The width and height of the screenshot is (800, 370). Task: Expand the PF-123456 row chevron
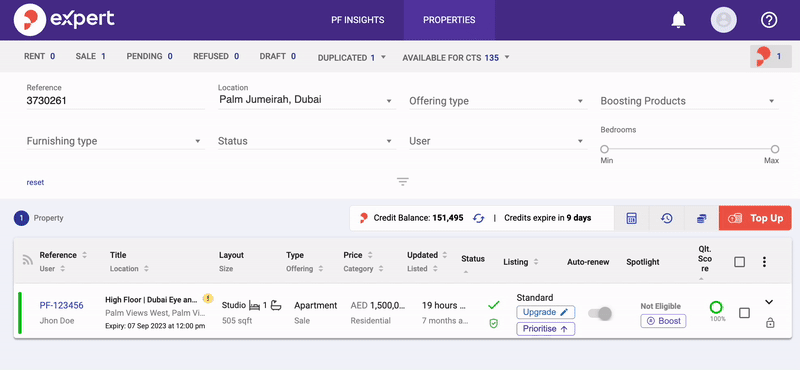coord(769,302)
